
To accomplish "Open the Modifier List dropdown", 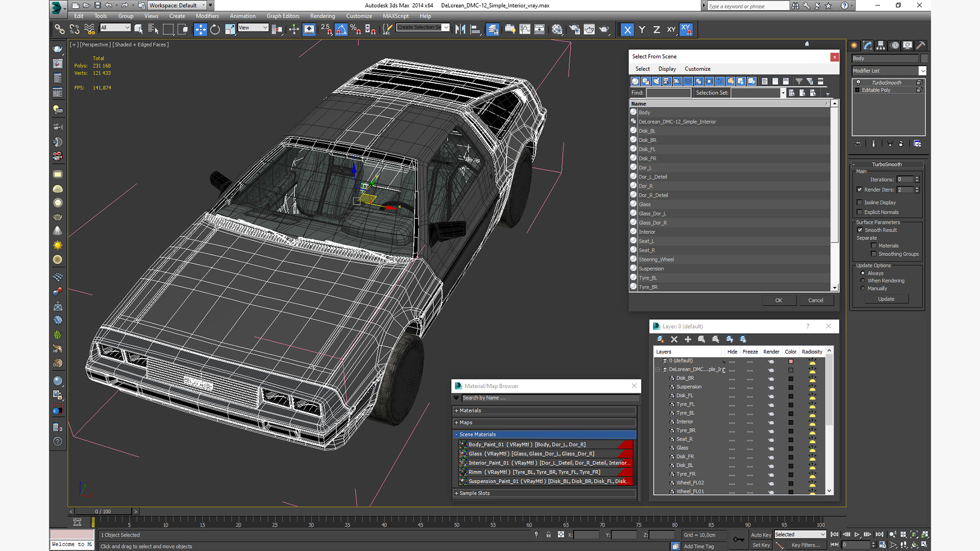I will pyautogui.click(x=922, y=71).
